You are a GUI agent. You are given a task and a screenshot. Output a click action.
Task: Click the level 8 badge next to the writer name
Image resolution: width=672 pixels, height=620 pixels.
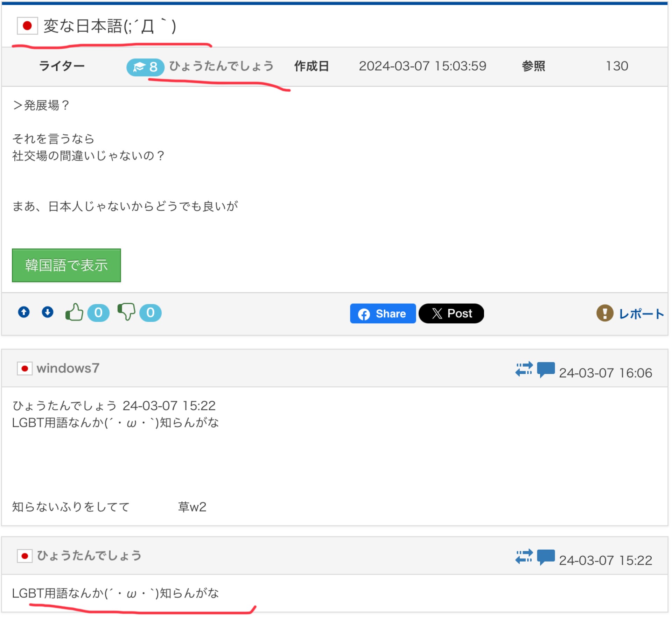pyautogui.click(x=145, y=67)
